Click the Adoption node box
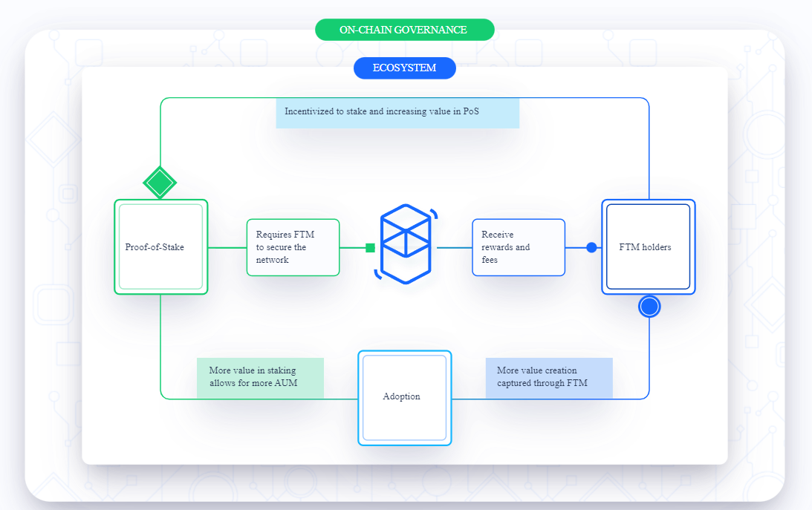 [404, 397]
